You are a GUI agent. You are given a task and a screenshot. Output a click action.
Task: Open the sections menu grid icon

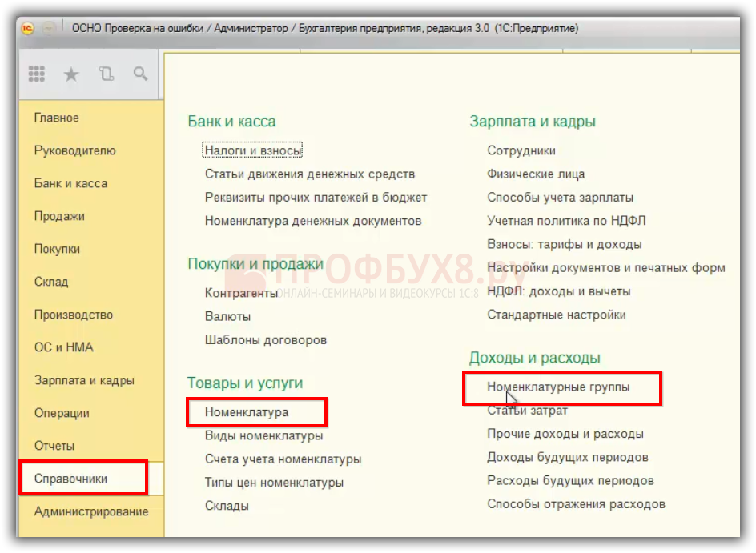coord(37,74)
